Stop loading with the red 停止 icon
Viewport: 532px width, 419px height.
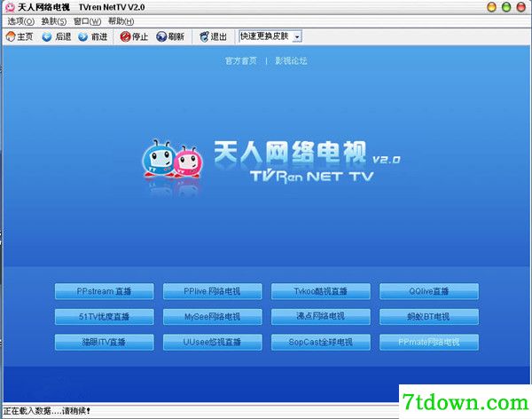(x=125, y=36)
